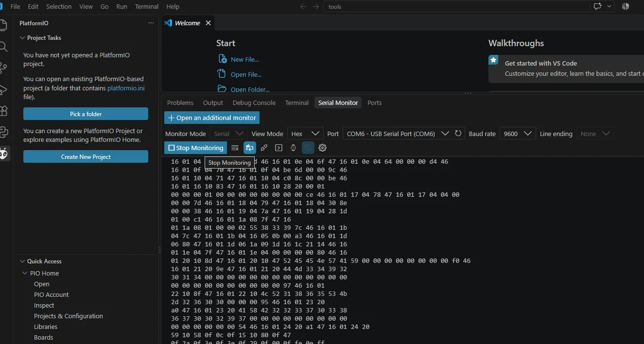Open the Search view in the activity bar
This screenshot has width=644, height=344.
(x=3, y=47)
